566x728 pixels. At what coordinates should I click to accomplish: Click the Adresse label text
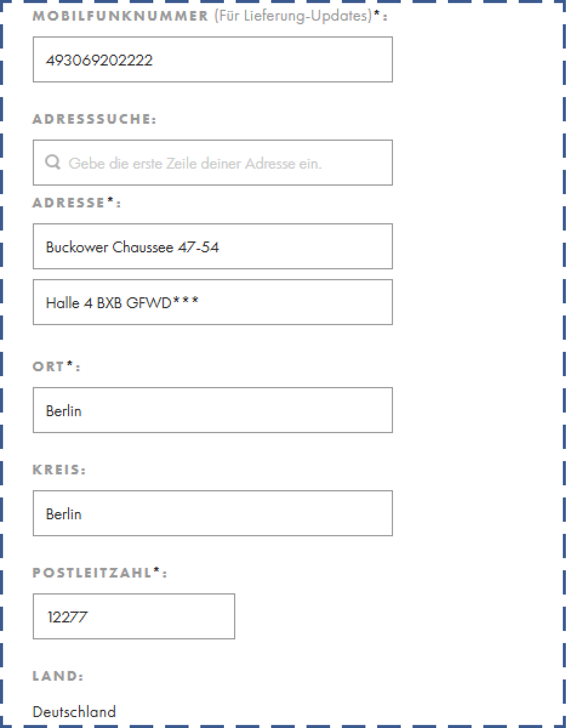[x=69, y=203]
